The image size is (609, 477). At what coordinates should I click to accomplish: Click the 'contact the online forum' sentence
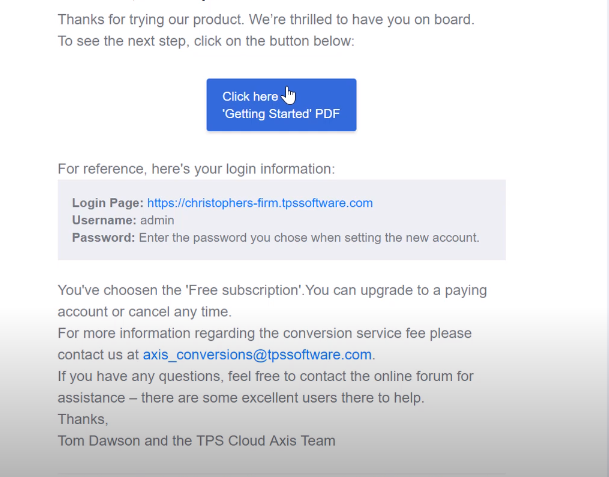pos(266,387)
